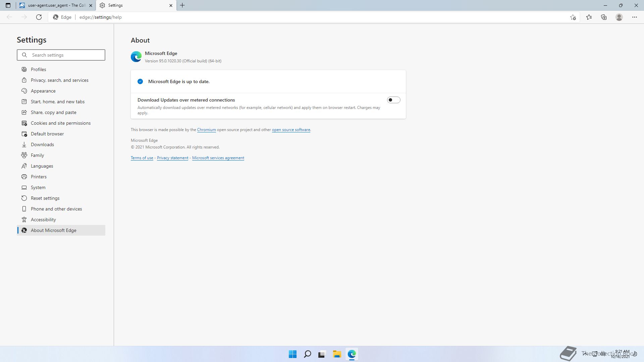Viewport: 644px width, 362px height.
Task: Open Phone and other devices
Action: click(x=61, y=209)
